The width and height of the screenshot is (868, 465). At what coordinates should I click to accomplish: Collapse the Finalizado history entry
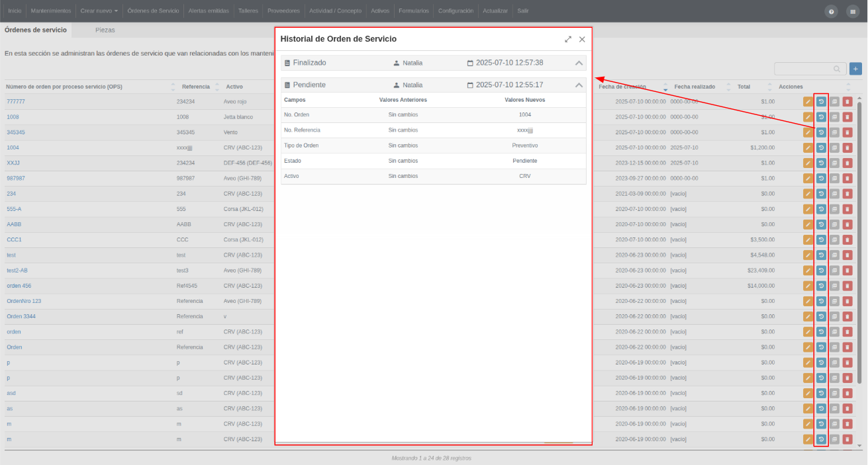pos(579,63)
